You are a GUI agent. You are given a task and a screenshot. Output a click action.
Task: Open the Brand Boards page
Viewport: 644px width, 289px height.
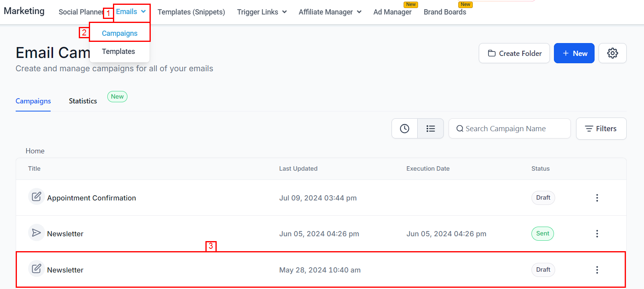[x=445, y=12]
